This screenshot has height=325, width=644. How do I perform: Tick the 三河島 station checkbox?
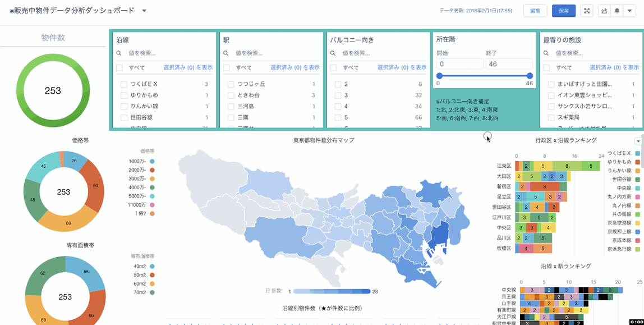pyautogui.click(x=231, y=107)
